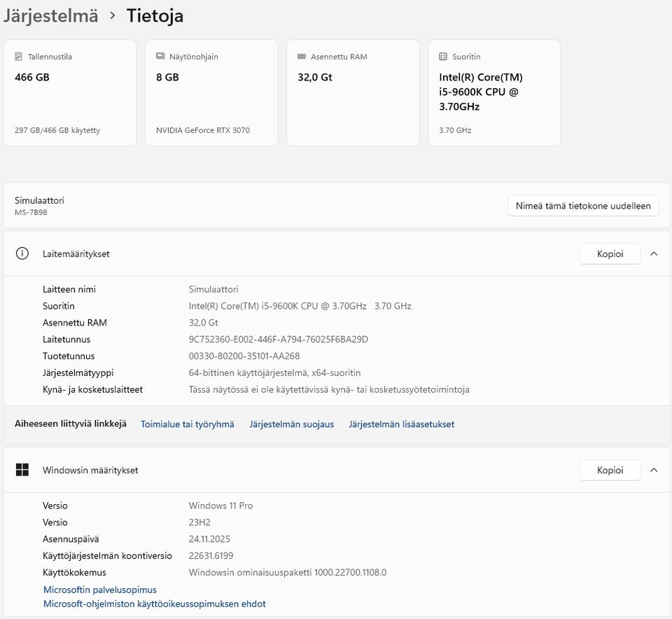Screen dimensions: 672x619
Task: Go back to Järjestelmä in the breadcrumb
Action: (50, 16)
